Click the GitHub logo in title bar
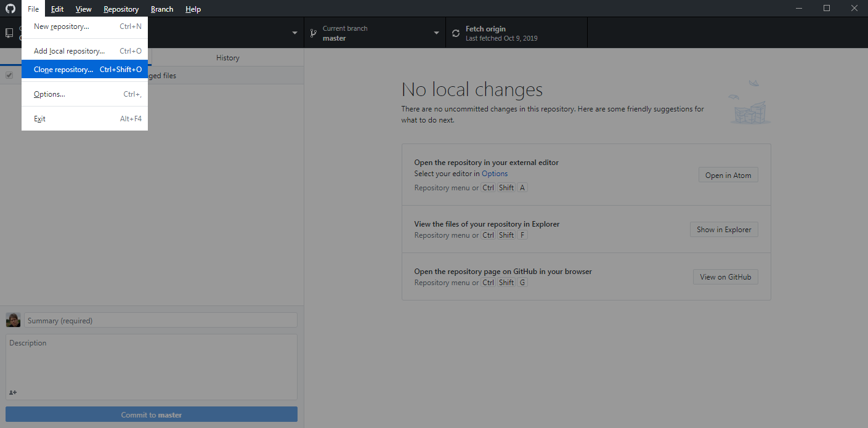 pos(10,9)
